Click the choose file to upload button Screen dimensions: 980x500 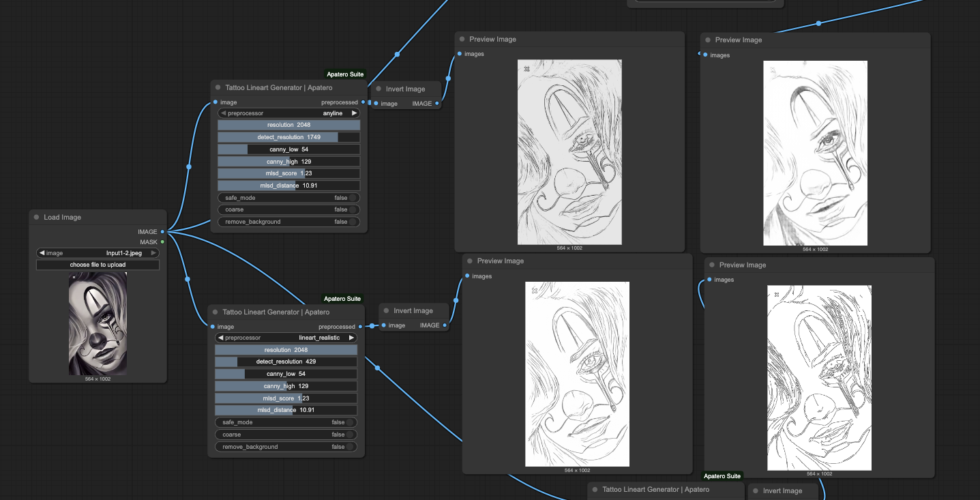[98, 265]
